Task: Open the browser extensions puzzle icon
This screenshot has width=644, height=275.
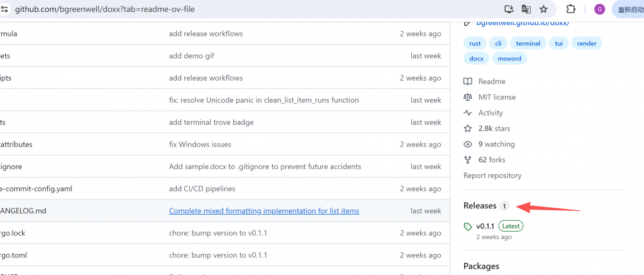Action: (571, 9)
